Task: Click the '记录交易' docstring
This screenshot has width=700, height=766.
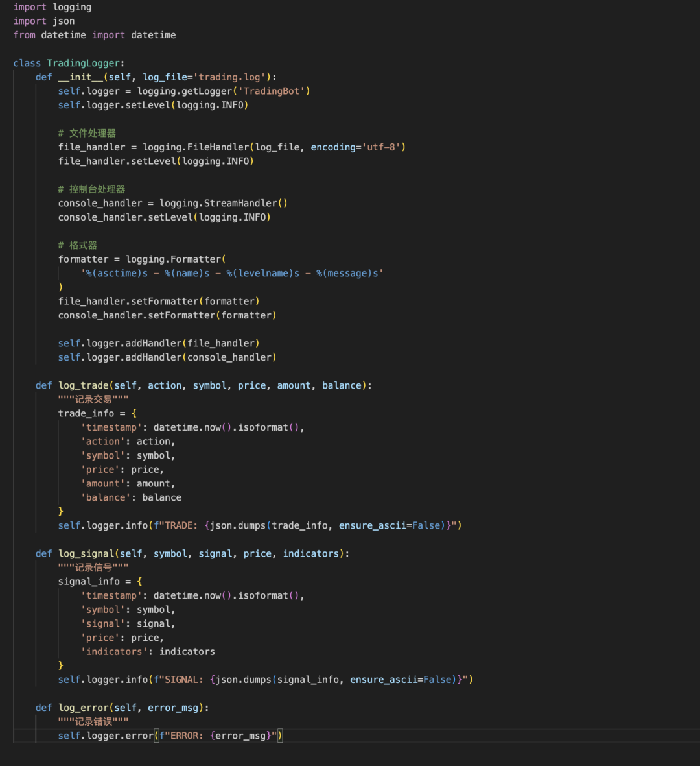Action: [93, 400]
